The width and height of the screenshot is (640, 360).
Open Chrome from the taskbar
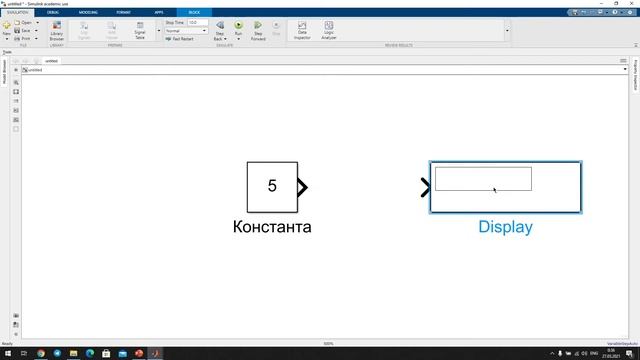pos(41,353)
